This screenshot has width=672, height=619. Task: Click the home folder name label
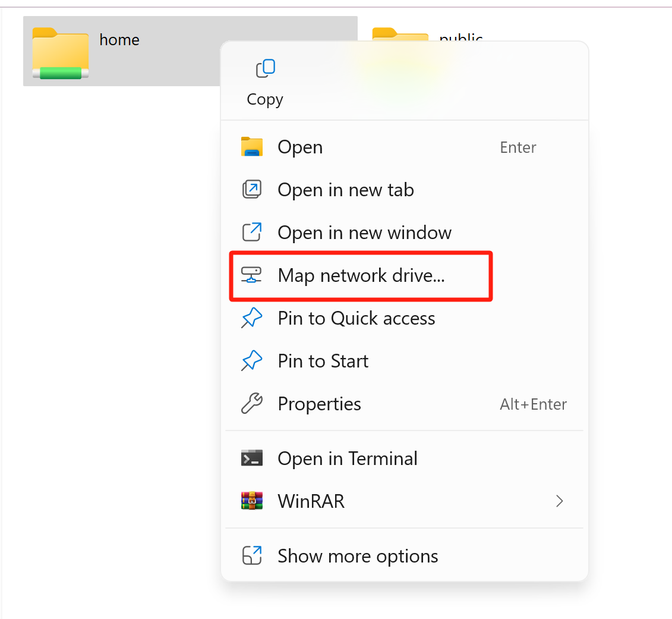119,40
